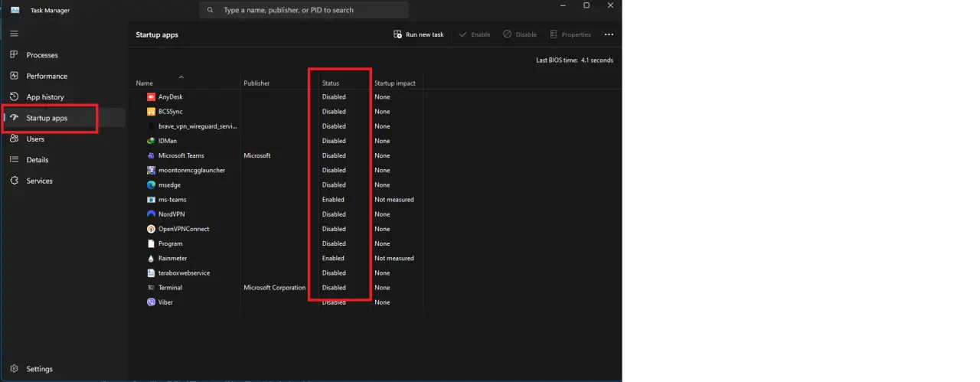The image size is (980, 382).
Task: Click the Processes sidebar icon
Action: click(x=14, y=55)
